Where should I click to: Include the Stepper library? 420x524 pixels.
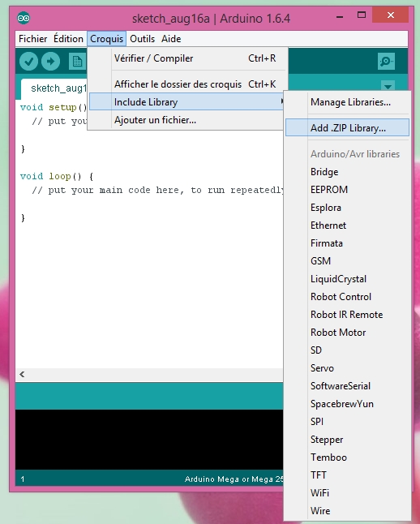coord(347,439)
